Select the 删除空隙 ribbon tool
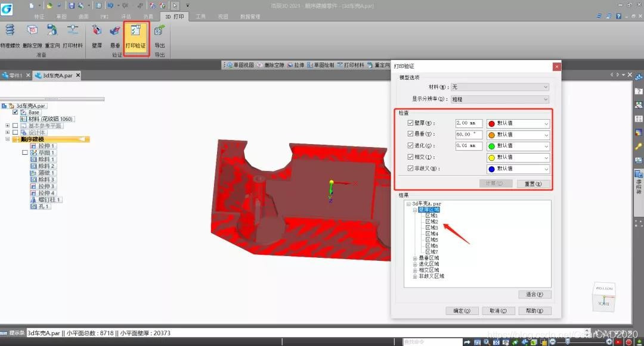The image size is (644, 346). pos(32,35)
